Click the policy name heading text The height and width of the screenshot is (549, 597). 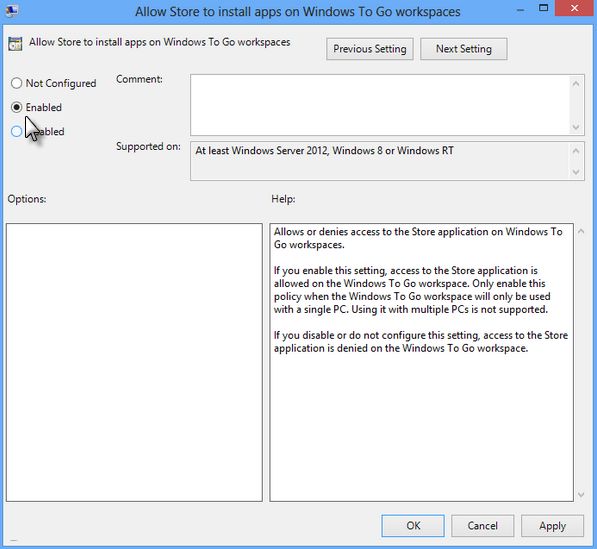click(160, 42)
